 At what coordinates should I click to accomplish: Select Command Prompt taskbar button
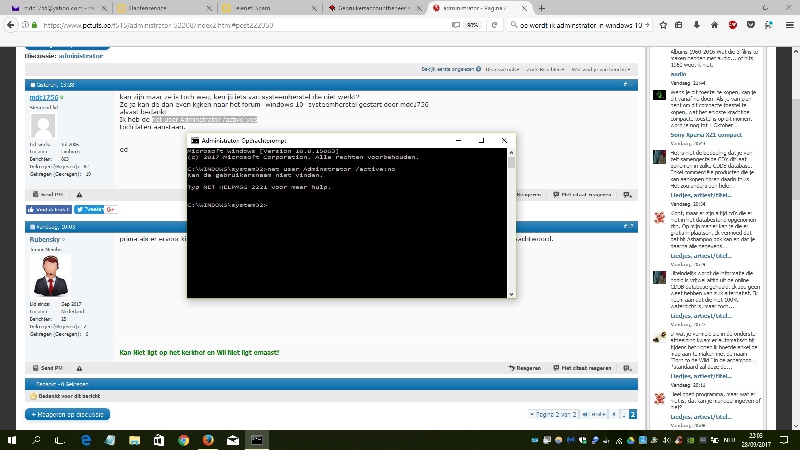pos(257,440)
